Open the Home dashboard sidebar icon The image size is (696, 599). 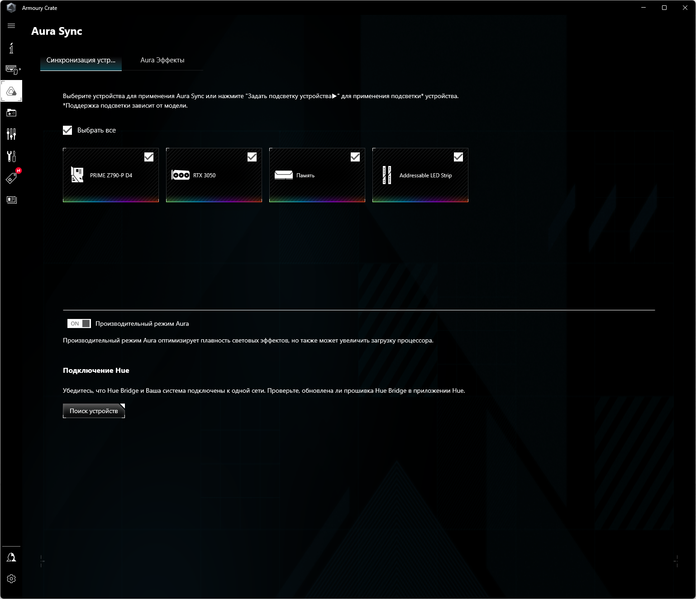[12, 48]
